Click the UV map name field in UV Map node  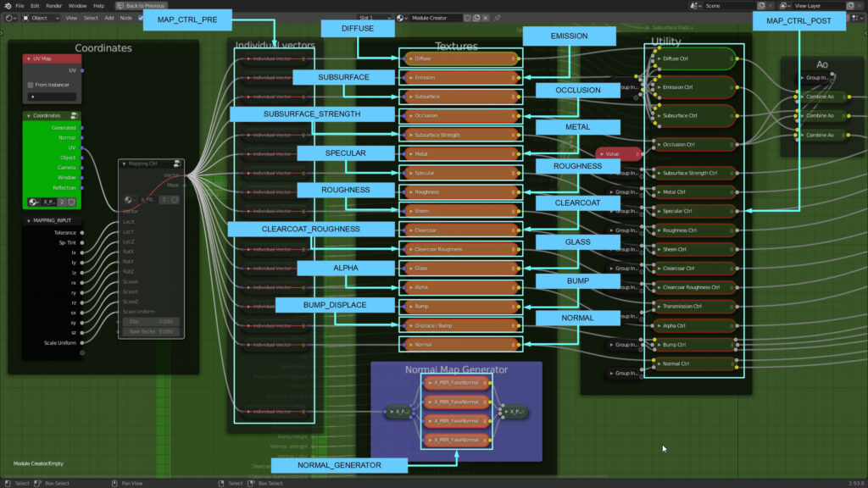tap(52, 97)
